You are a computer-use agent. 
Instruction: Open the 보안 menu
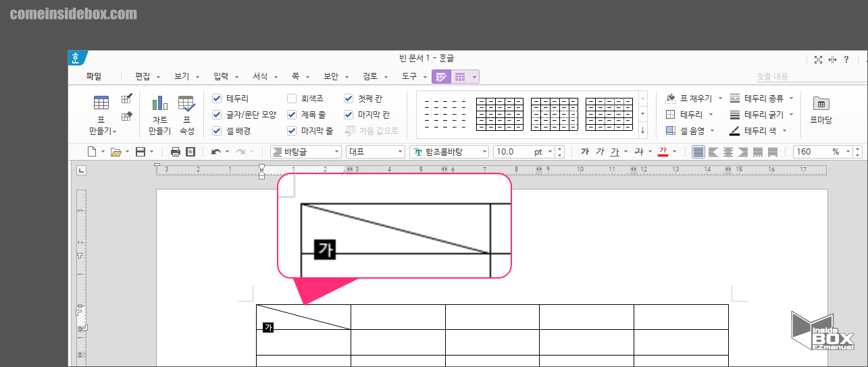pos(331,77)
